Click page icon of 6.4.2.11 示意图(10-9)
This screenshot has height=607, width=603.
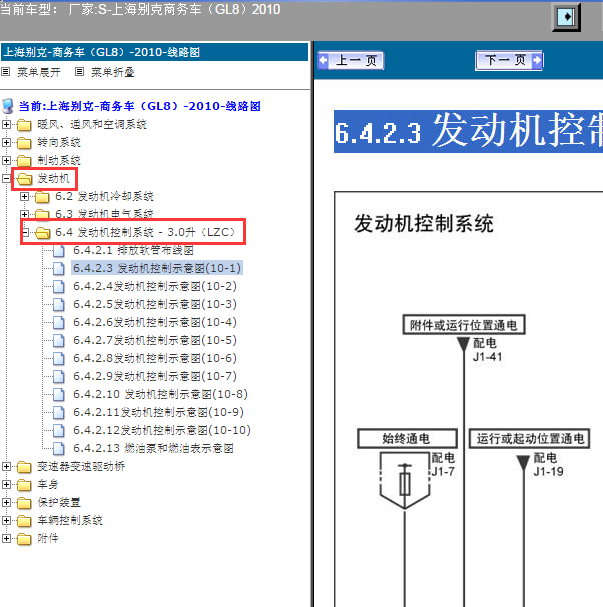click(58, 413)
